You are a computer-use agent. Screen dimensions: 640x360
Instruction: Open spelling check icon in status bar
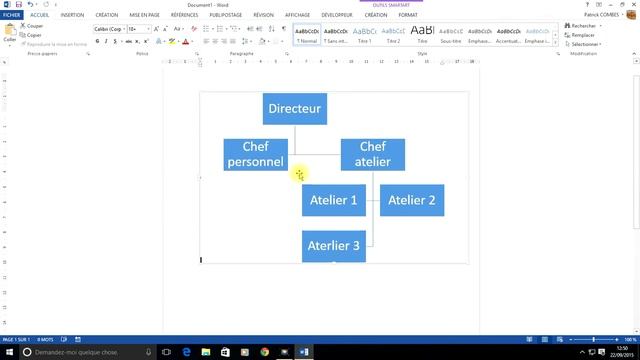(64, 339)
